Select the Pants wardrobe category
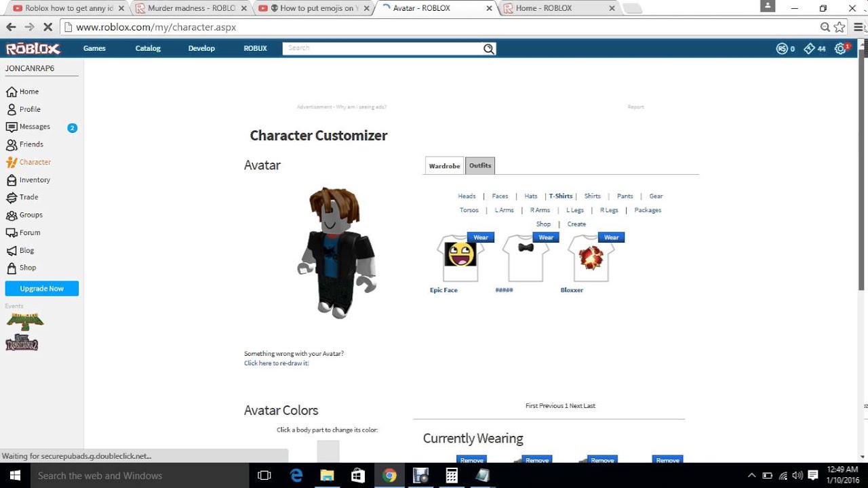Viewport: 868px width, 488px height. coord(625,197)
